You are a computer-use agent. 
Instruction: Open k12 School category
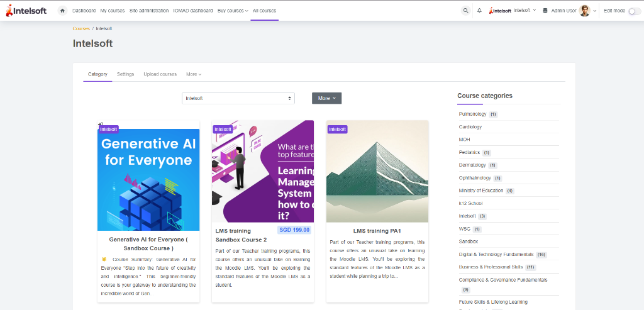pos(470,203)
